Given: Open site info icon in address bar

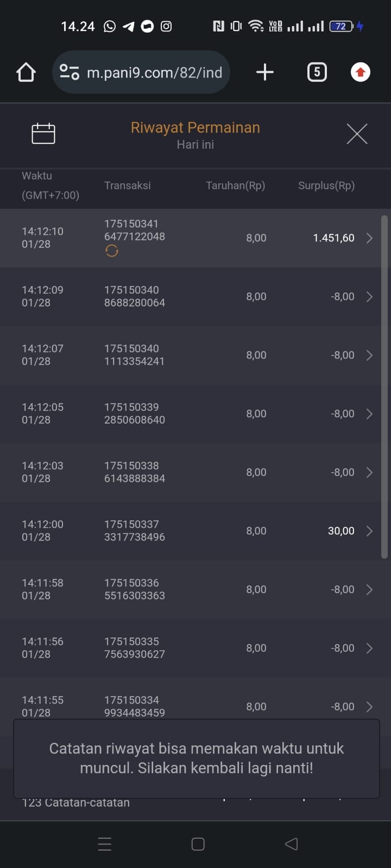Looking at the screenshot, I should pos(70,72).
